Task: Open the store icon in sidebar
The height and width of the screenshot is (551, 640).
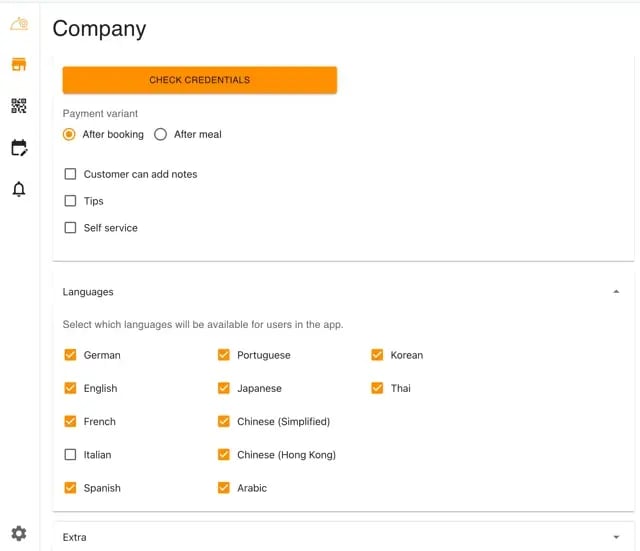Action: tap(19, 65)
